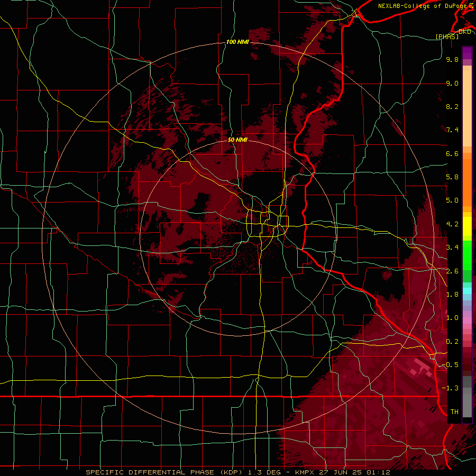Click the 9.0 scale value label
The image size is (476, 476).
coord(452,83)
